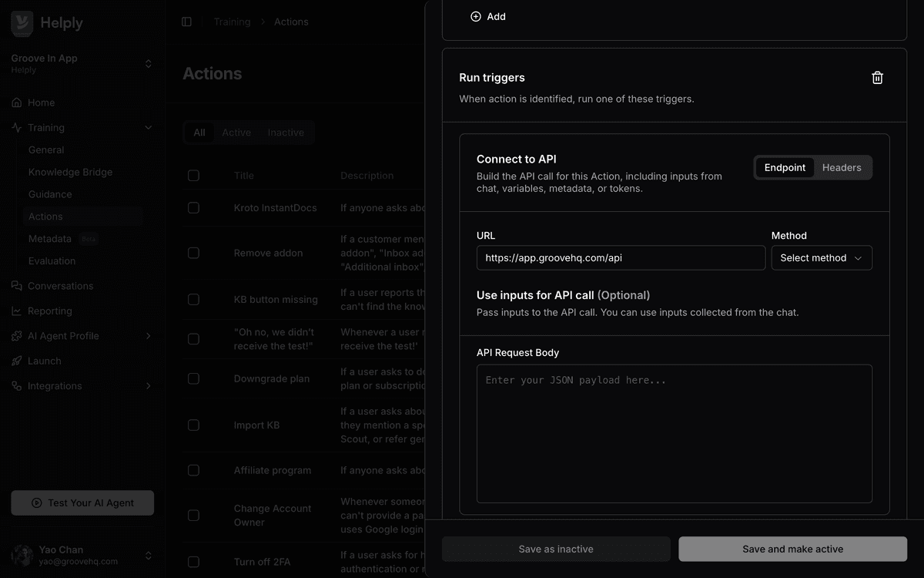Click the Title column header

point(243,176)
